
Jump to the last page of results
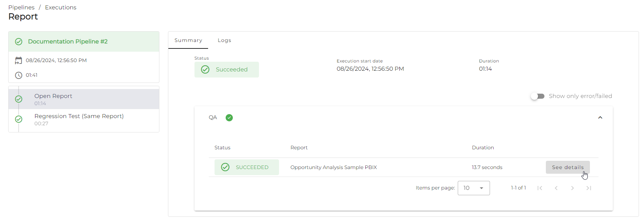(x=588, y=188)
